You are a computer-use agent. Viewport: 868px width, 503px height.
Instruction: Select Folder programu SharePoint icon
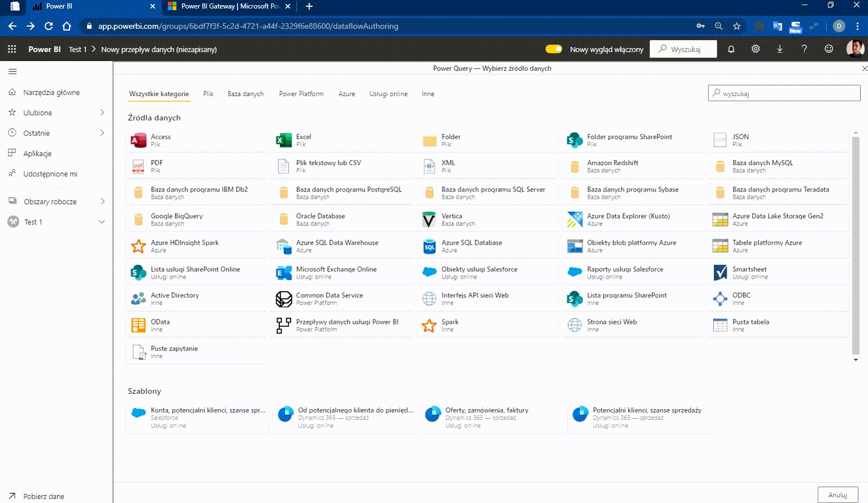(575, 140)
